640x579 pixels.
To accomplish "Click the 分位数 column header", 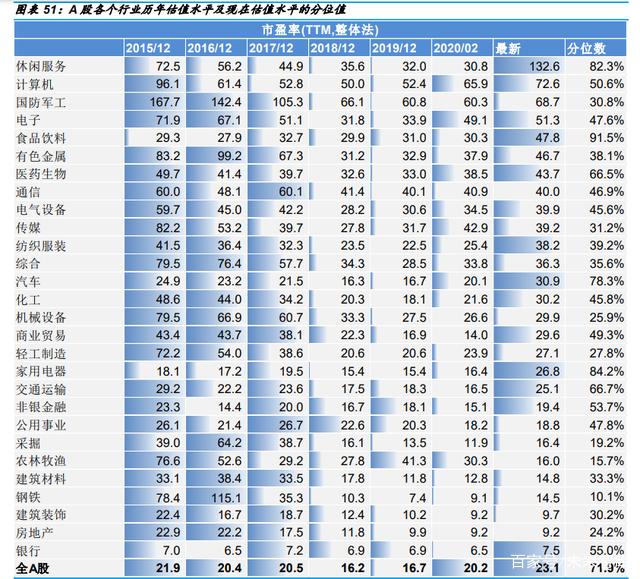I will click(x=587, y=47).
